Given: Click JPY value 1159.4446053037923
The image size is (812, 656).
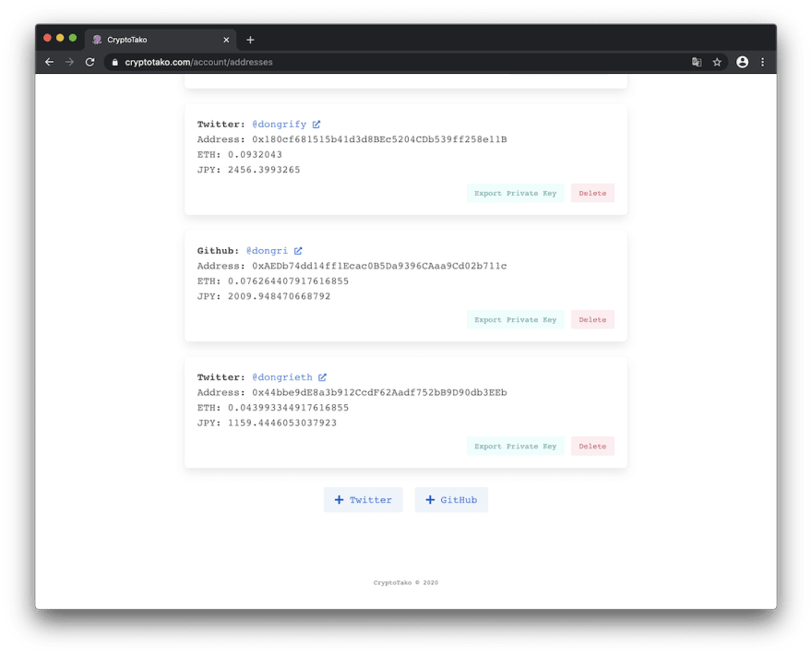Looking at the screenshot, I should click(282, 423).
